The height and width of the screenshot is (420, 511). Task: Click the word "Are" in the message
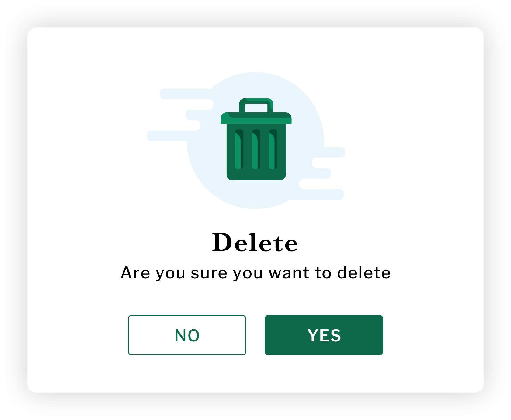pos(135,273)
